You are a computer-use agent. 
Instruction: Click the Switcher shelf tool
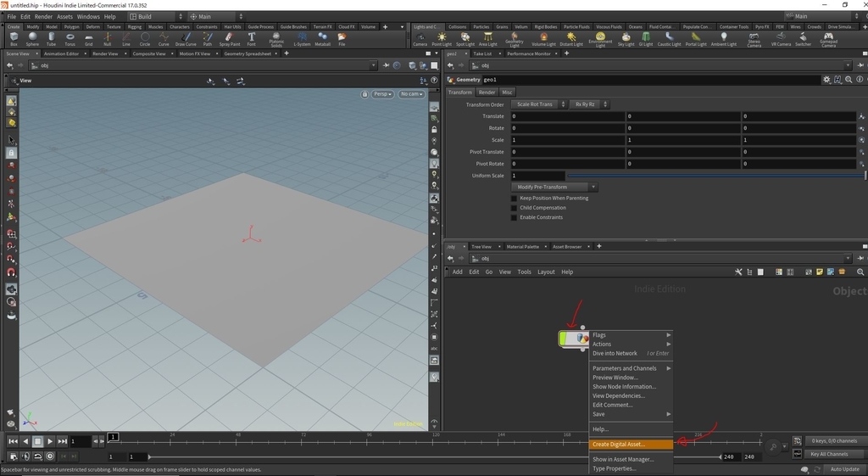tap(804, 39)
